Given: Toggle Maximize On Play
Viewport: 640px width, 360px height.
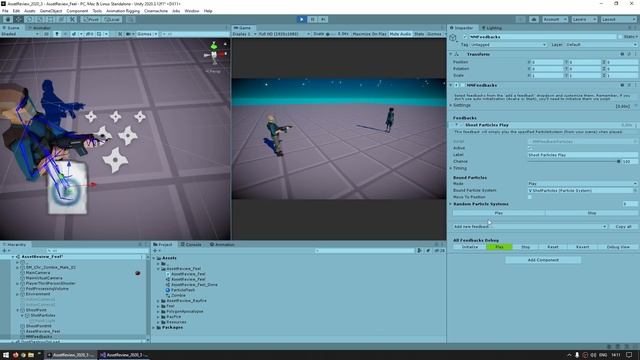Looking at the screenshot, I should coord(369,34).
